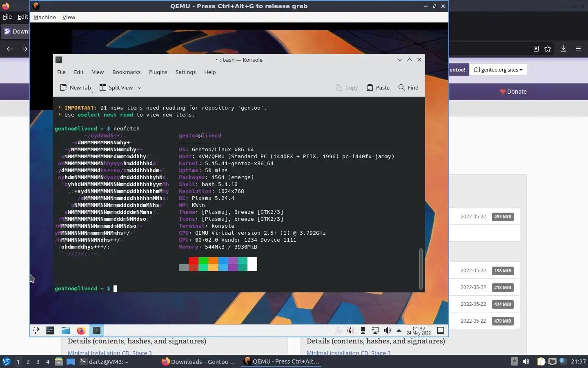Open the volume speaker icon in Plasma tray
This screenshot has height=368, width=588.
click(x=387, y=330)
